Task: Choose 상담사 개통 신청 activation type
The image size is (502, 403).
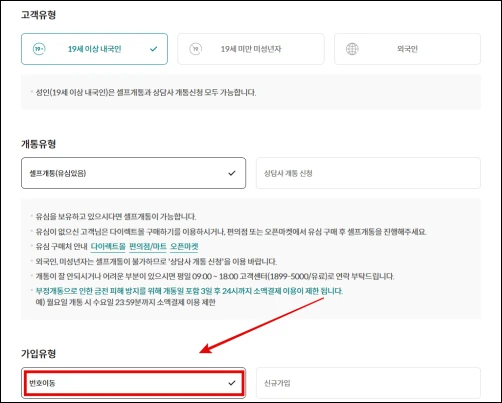Action: tap(368, 173)
